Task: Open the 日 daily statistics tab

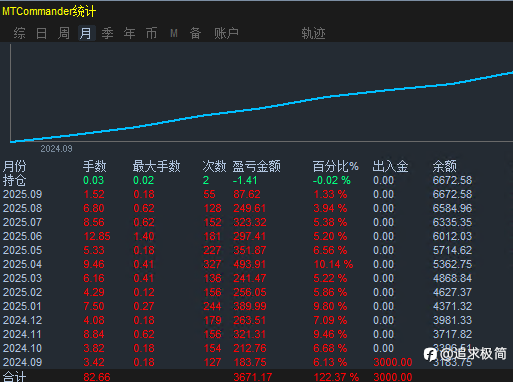Action: pyautogui.click(x=41, y=33)
